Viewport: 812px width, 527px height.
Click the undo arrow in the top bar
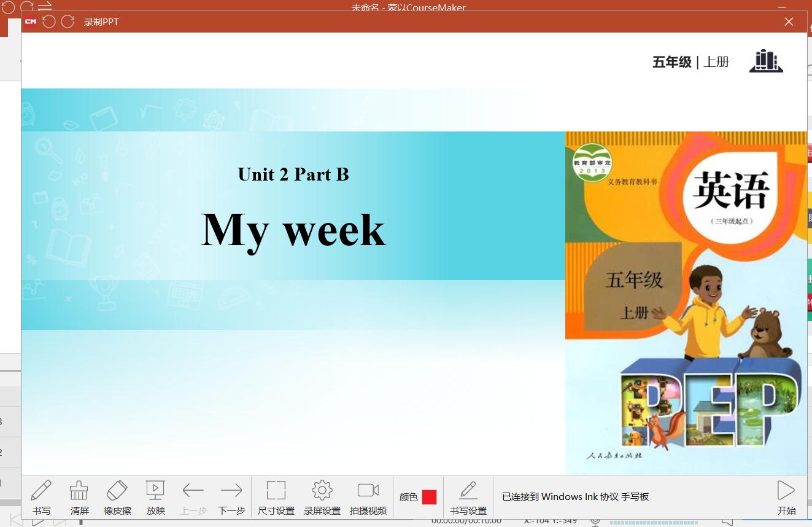point(49,21)
